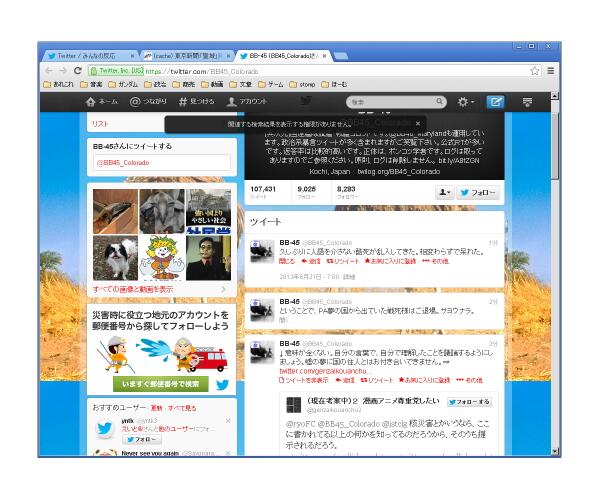Open the リスト link in the sidebar

click(100, 124)
